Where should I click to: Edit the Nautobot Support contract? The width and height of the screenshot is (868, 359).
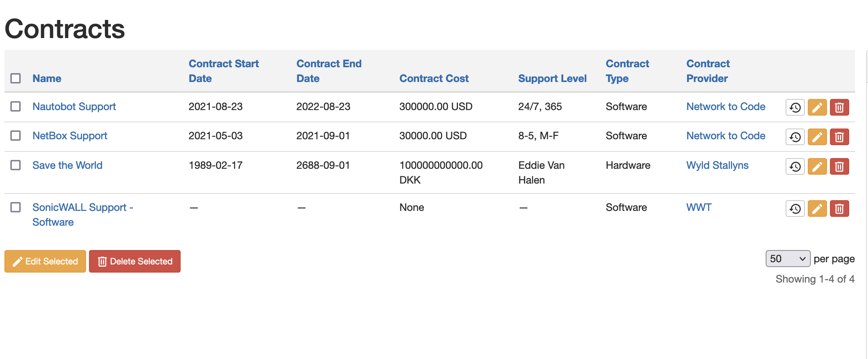pyautogui.click(x=817, y=107)
